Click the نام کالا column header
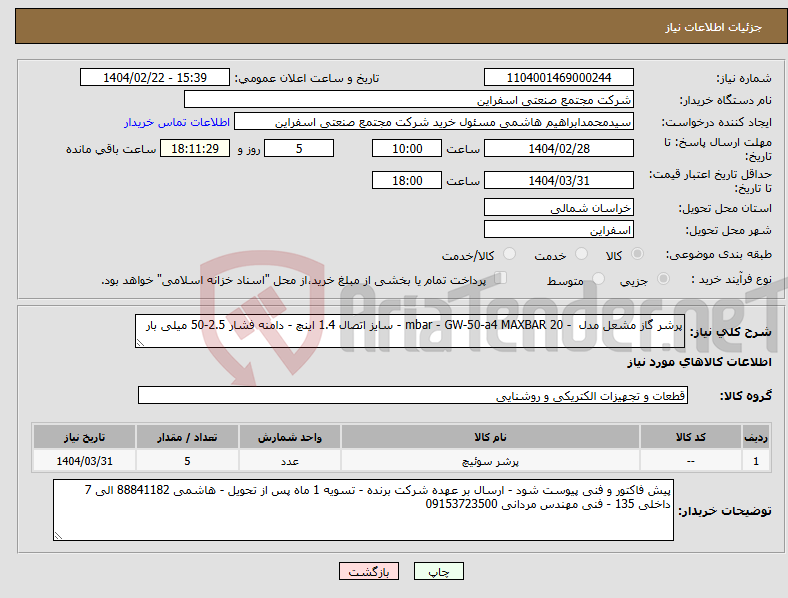Screen dimensions: 788x598 pos(490,437)
